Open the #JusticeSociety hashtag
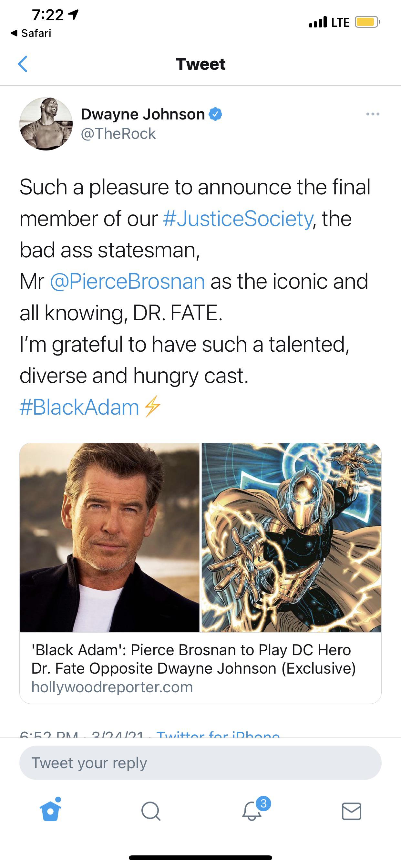401x868 pixels. (x=238, y=219)
